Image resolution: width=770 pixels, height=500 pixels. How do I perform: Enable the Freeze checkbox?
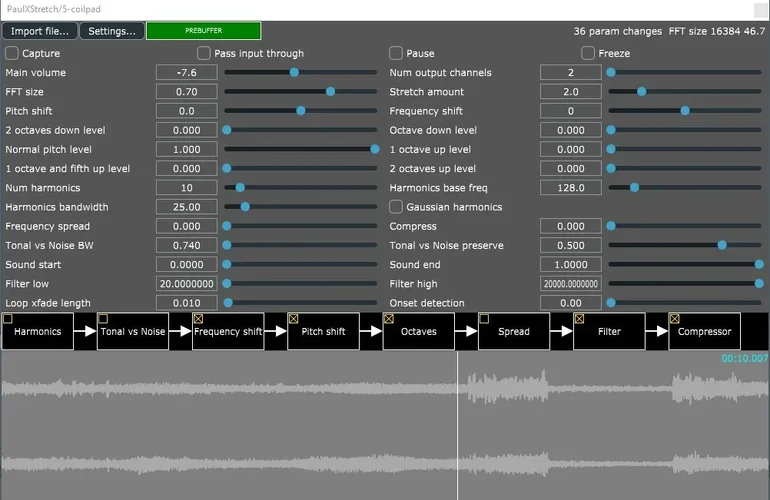tap(588, 53)
